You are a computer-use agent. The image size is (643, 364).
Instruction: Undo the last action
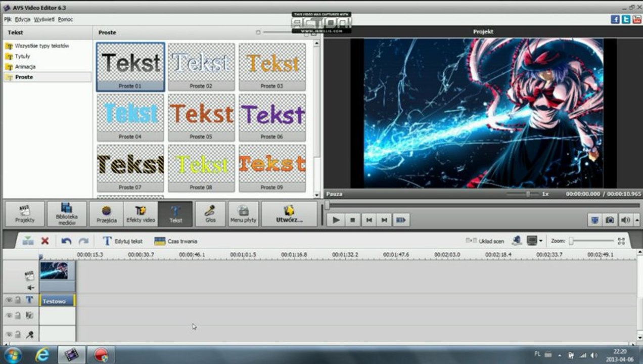point(66,241)
